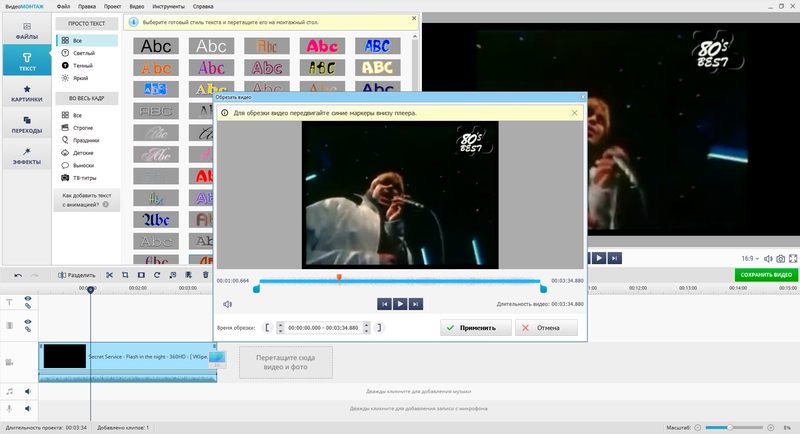Jump to next frame in trim dialog
Viewport: 800px width, 434px height.
[x=416, y=304]
